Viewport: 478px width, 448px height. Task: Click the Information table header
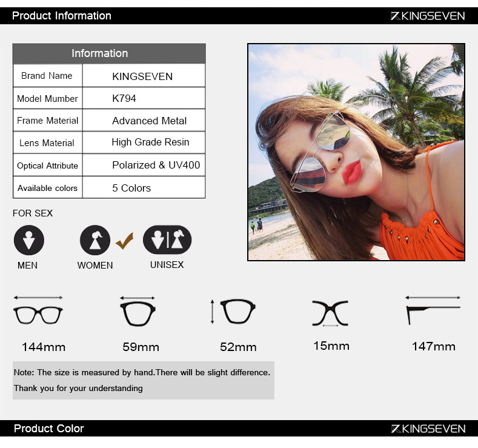tap(109, 53)
